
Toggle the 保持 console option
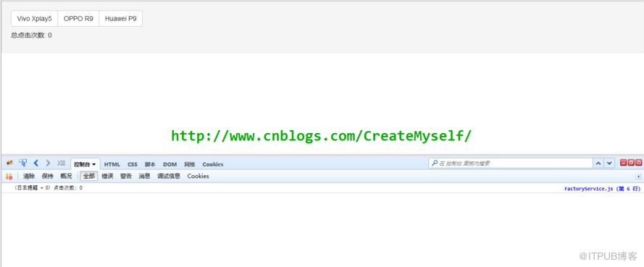click(48, 177)
